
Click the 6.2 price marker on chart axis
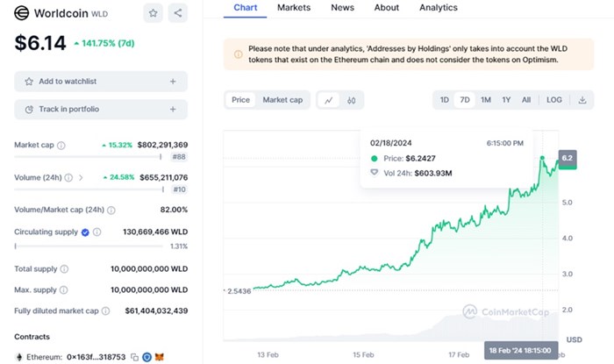pyautogui.click(x=568, y=159)
